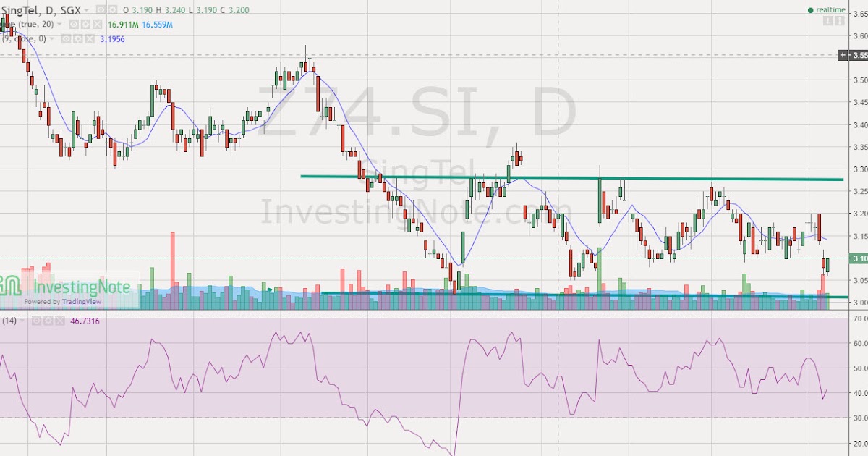Open the RSI (14) settings gear
Viewport: 868px width, 456px height.
48,321
